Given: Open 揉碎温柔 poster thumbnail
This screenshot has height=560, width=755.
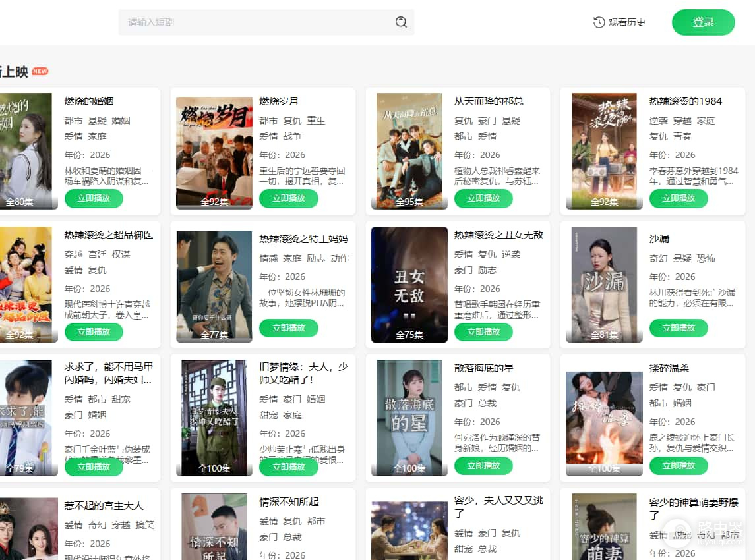Looking at the screenshot, I should pyautogui.click(x=604, y=424).
